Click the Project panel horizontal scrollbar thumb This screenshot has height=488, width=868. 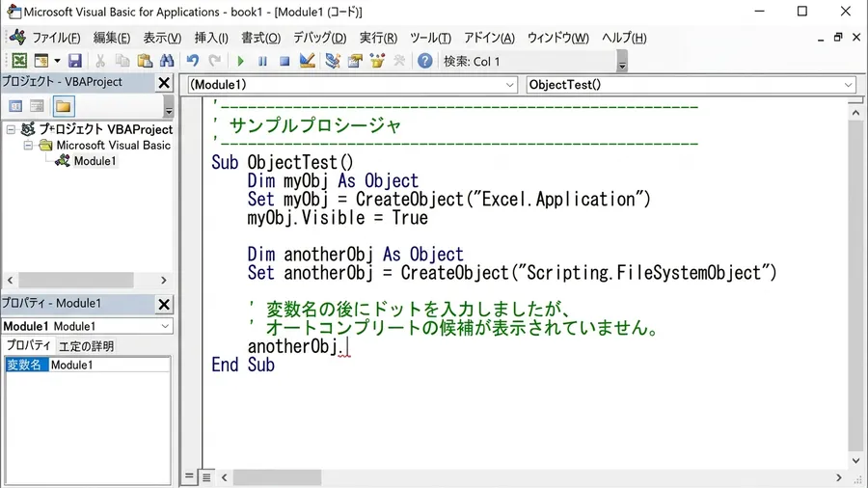tap(76, 280)
